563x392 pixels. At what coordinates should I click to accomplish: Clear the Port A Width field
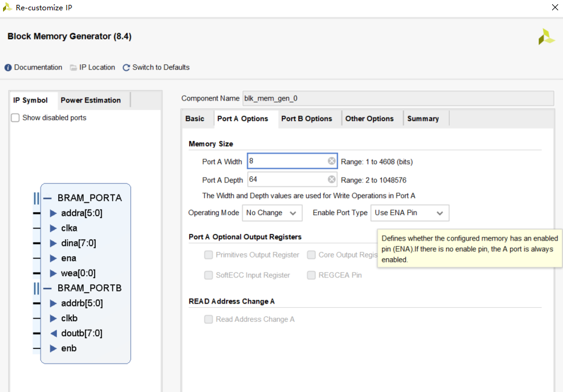(x=331, y=161)
